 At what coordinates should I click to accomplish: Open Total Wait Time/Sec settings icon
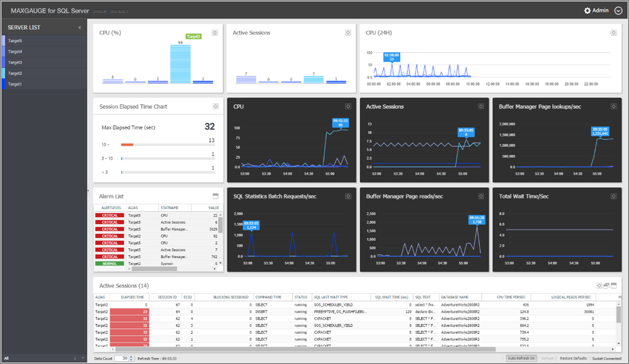click(614, 196)
